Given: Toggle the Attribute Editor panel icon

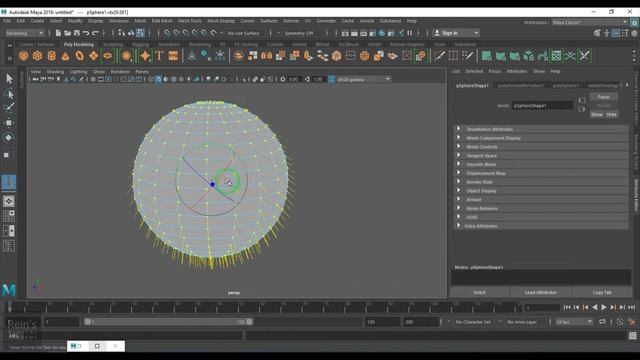Looking at the screenshot, I should point(616,33).
